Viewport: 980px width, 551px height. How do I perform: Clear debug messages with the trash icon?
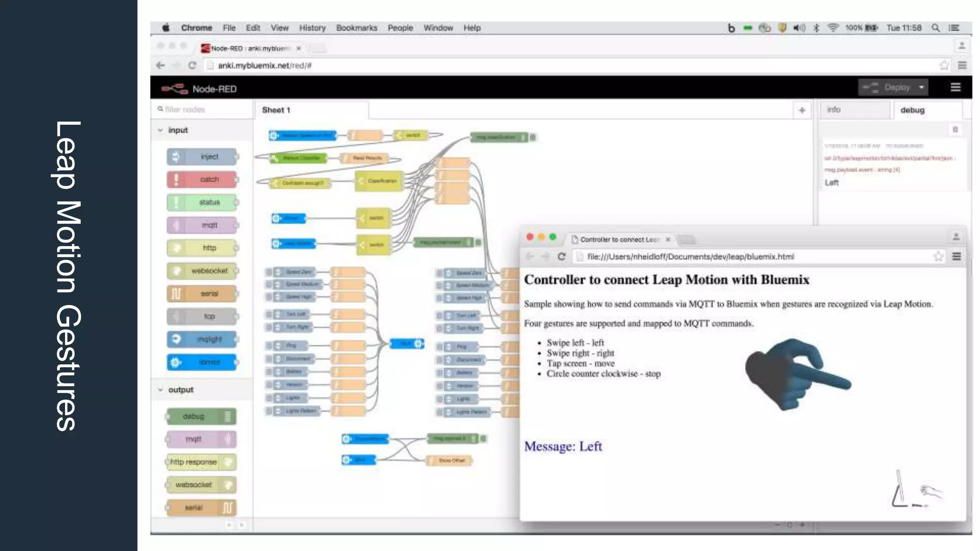click(x=955, y=130)
